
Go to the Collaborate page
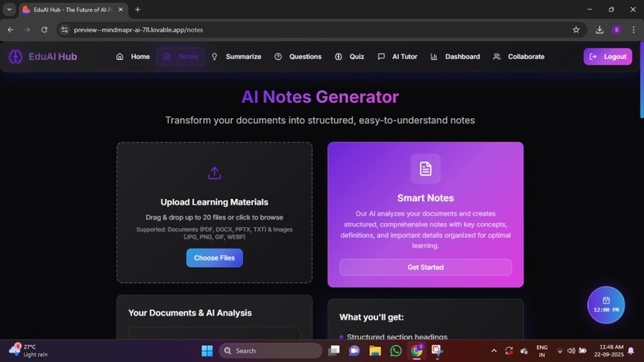pyautogui.click(x=519, y=57)
